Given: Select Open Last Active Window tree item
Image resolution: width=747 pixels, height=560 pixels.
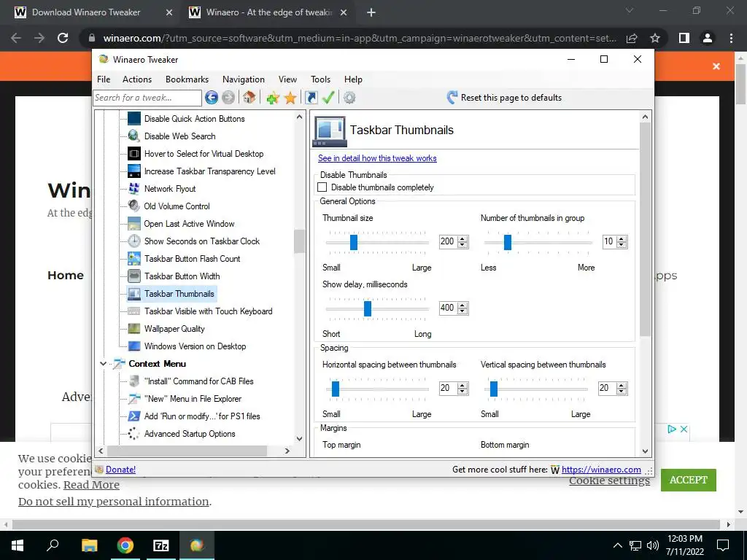Looking at the screenshot, I should [189, 224].
